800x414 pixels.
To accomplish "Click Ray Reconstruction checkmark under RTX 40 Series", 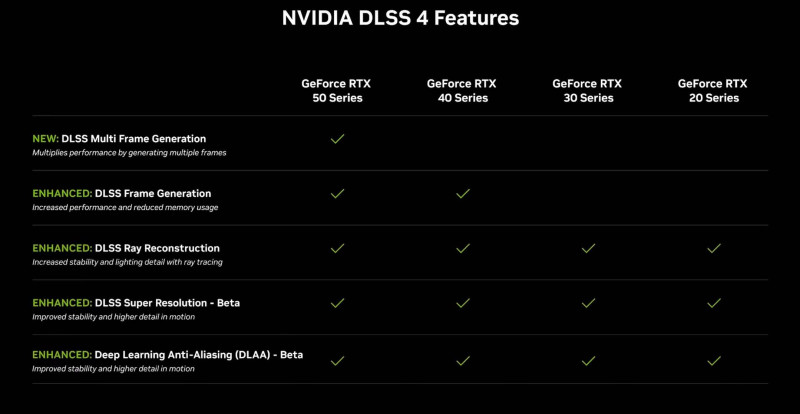I will point(462,248).
